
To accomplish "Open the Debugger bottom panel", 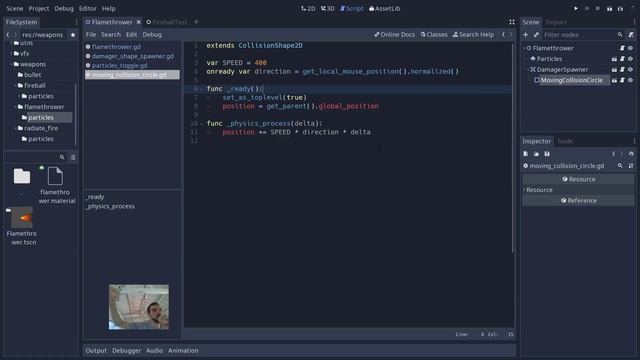I will (126, 351).
